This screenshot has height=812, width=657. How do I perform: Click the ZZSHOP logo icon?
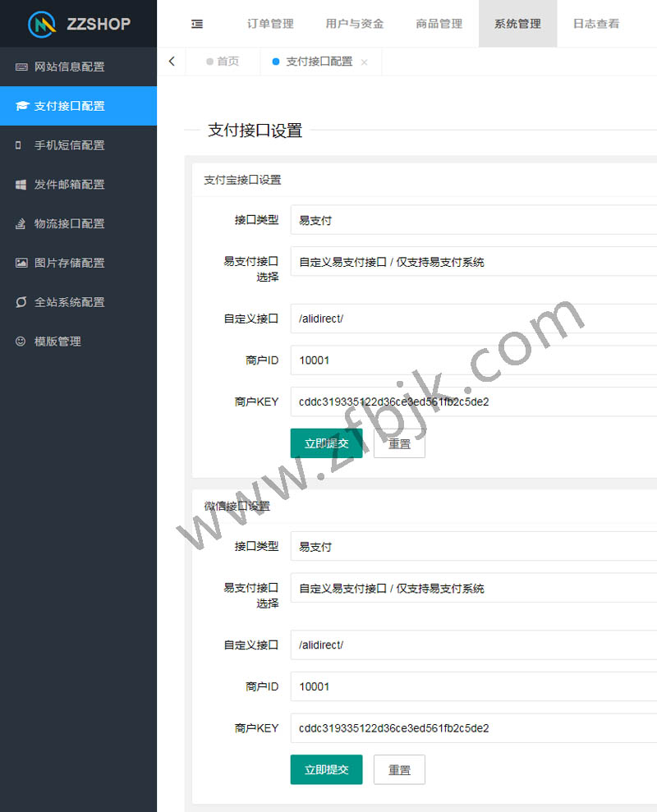click(42, 24)
